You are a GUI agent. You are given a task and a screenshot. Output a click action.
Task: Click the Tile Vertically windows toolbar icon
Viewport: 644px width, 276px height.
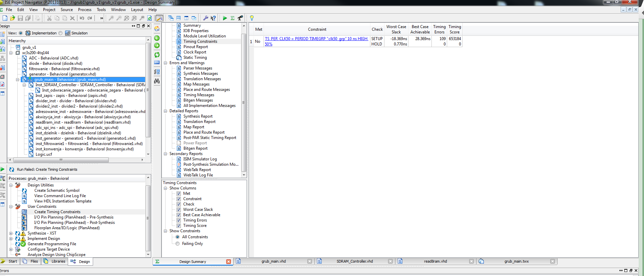pos(186,18)
